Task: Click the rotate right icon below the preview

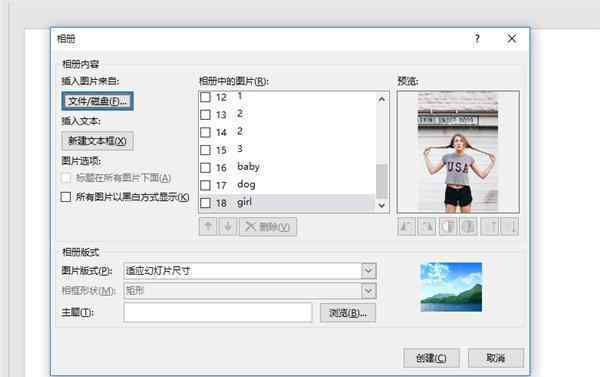Action: 427,227
